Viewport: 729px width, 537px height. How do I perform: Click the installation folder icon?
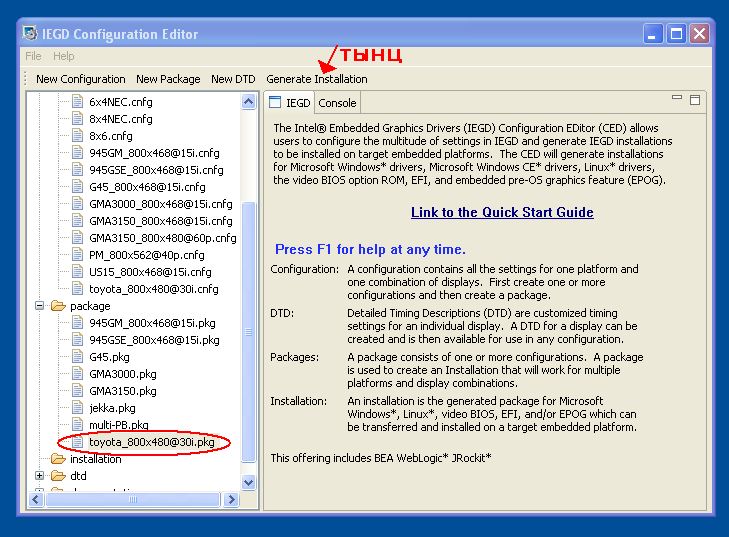58,459
